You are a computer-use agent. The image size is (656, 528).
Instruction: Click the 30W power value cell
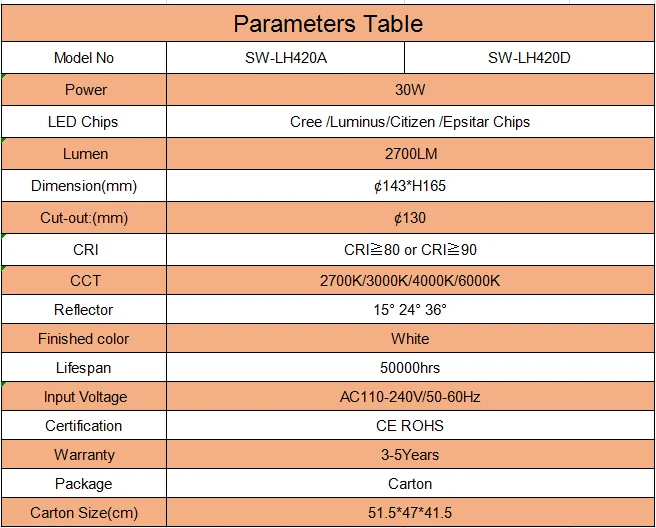410,90
